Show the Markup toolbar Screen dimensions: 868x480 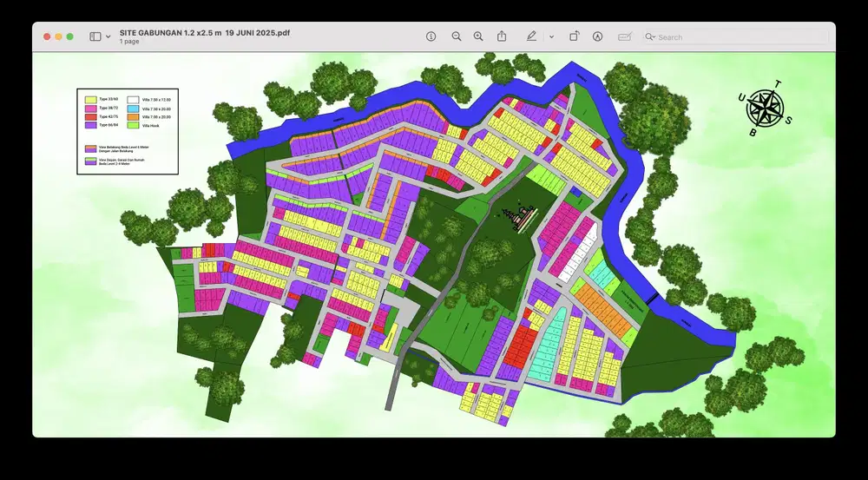[x=597, y=36]
